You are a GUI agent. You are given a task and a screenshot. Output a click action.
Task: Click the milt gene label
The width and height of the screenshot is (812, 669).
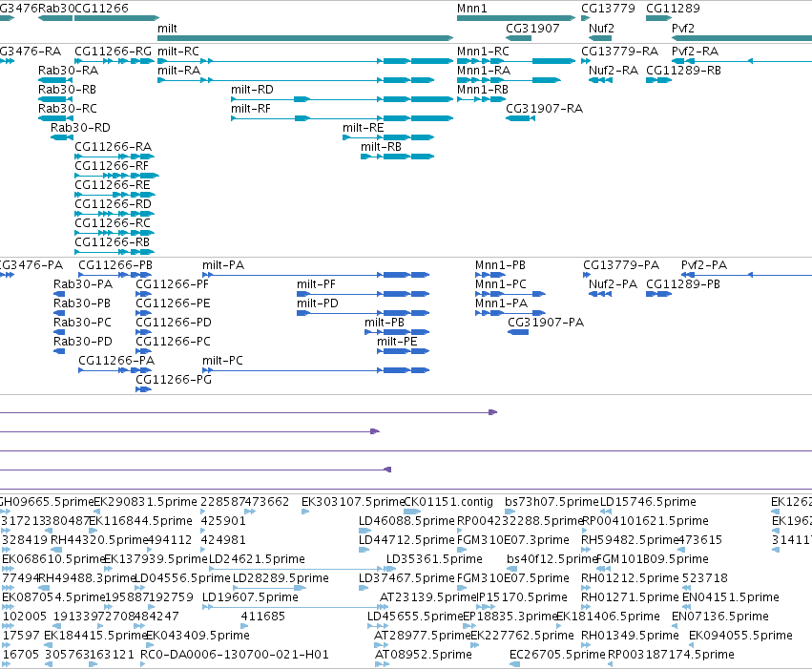coord(167,29)
